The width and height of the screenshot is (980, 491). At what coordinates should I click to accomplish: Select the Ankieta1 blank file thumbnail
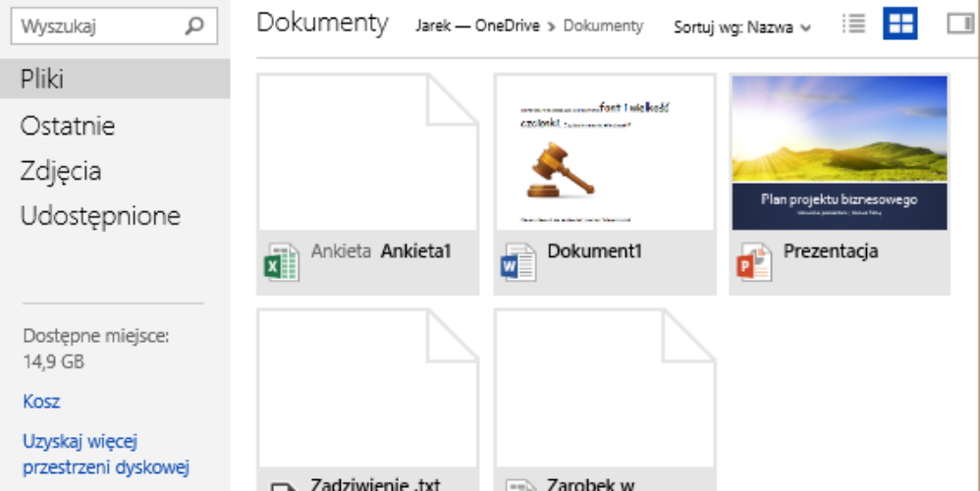(x=368, y=152)
